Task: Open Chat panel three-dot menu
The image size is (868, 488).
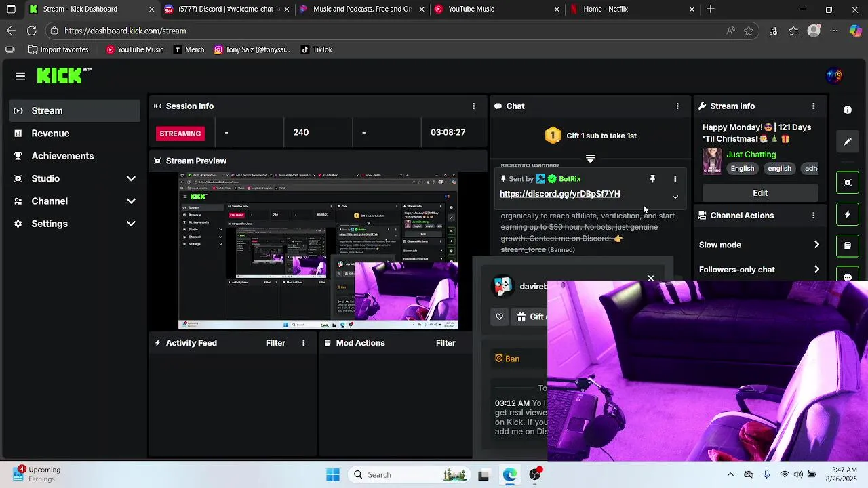Action: [677, 106]
